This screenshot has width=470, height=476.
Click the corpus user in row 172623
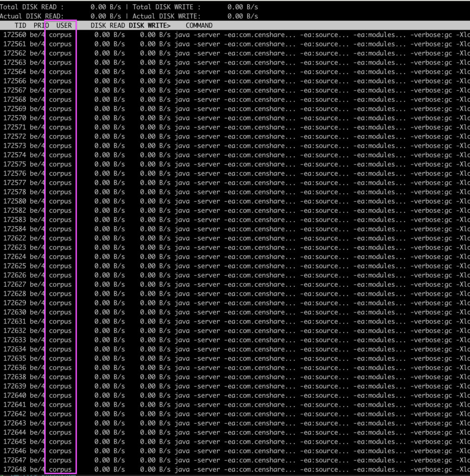point(60,248)
